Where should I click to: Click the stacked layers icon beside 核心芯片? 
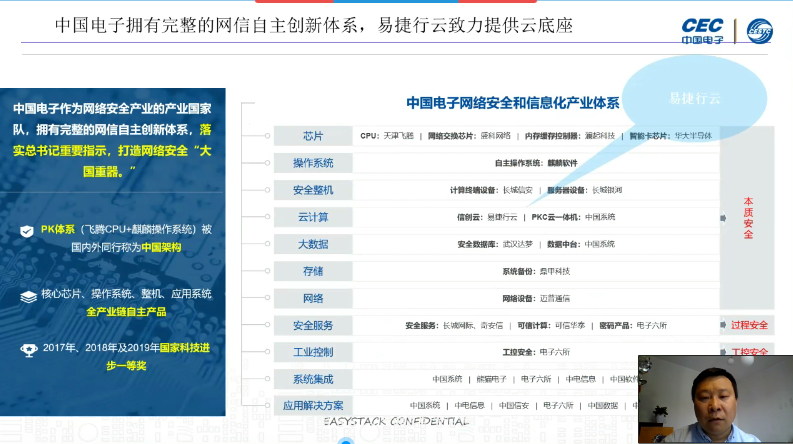coord(28,296)
